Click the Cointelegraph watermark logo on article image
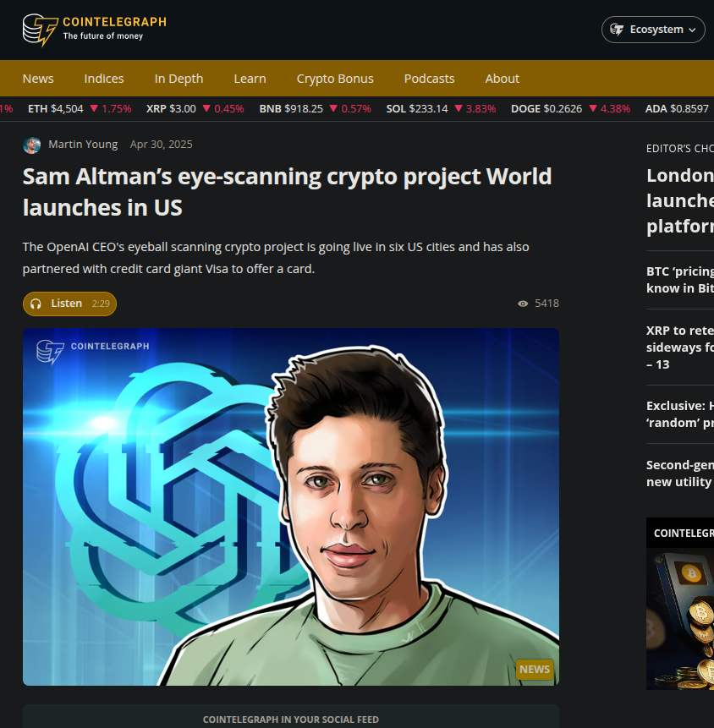 [x=93, y=352]
